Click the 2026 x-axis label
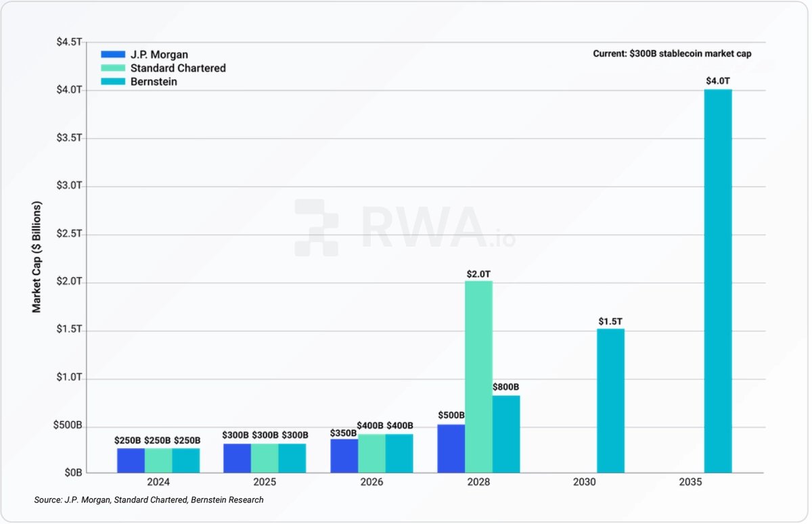The height and width of the screenshot is (524, 812). [x=371, y=483]
